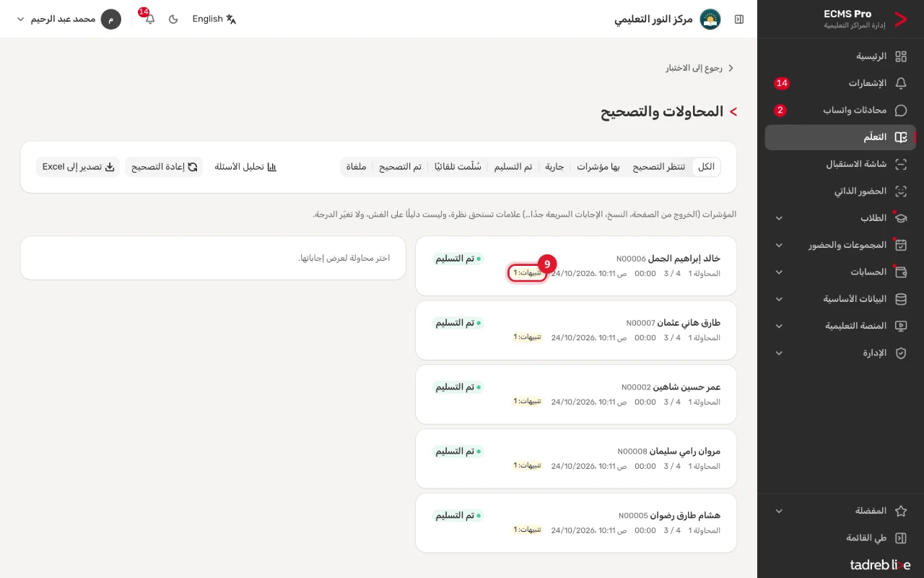Click the البيانات الأساسية database icon

(900, 299)
